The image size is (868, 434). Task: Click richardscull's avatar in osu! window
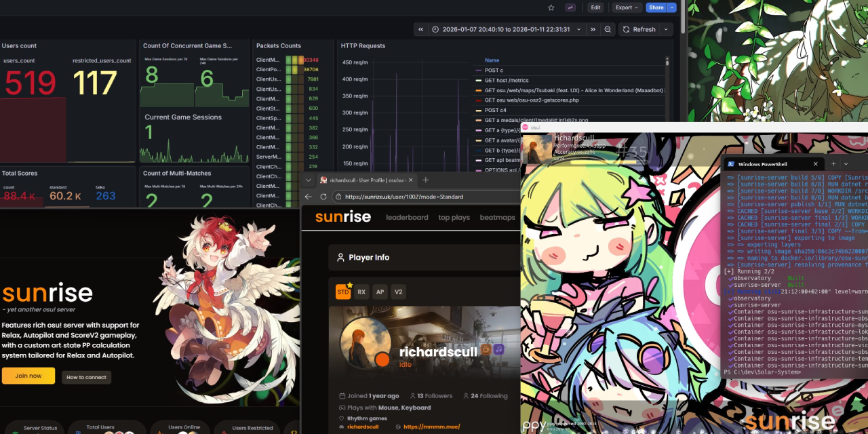coord(537,149)
